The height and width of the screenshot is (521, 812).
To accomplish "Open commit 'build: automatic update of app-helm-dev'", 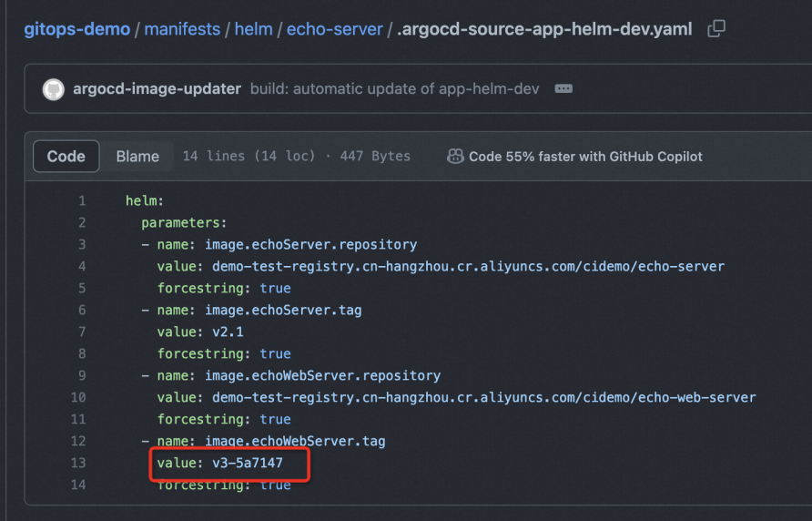I will coord(394,88).
